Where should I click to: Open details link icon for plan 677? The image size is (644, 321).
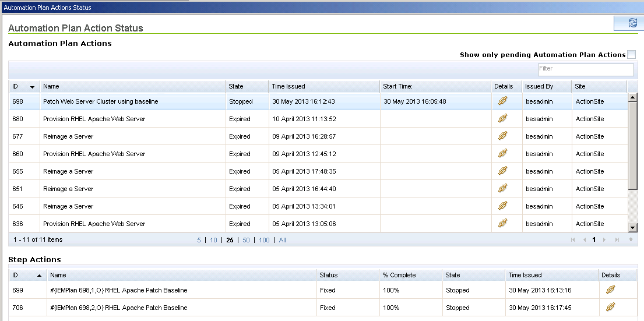[x=502, y=136]
